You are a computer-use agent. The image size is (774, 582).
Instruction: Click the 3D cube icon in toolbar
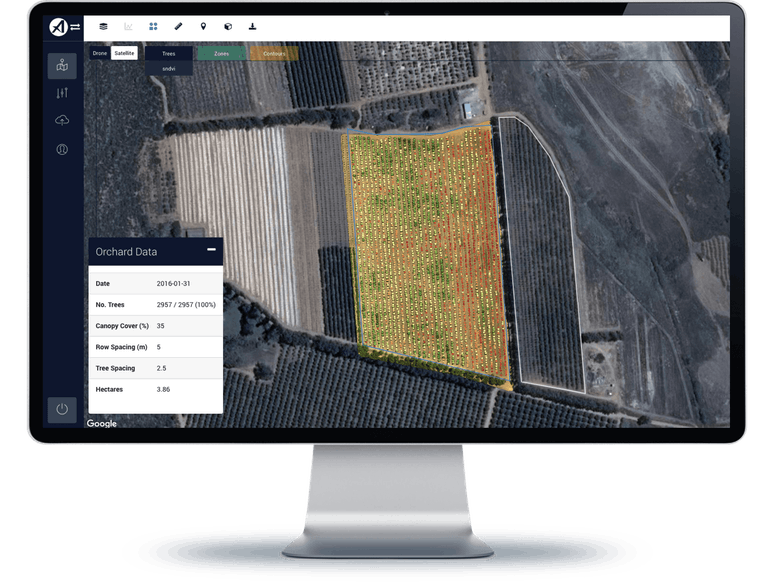(228, 27)
